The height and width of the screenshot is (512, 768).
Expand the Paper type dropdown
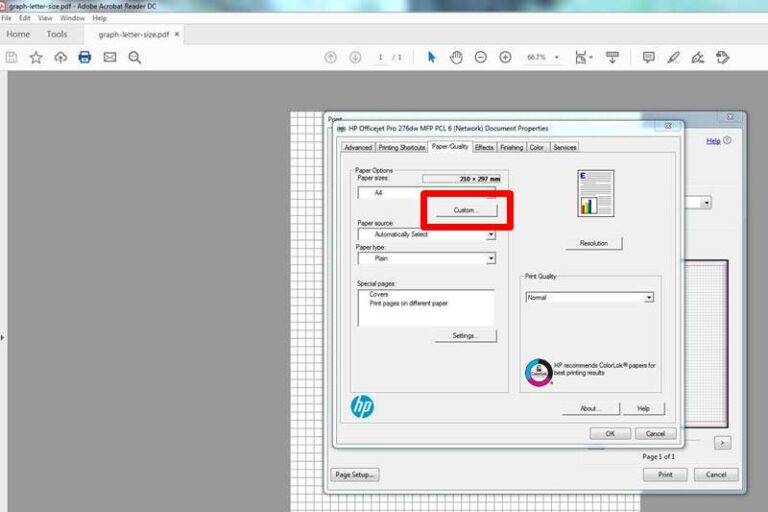(490, 258)
